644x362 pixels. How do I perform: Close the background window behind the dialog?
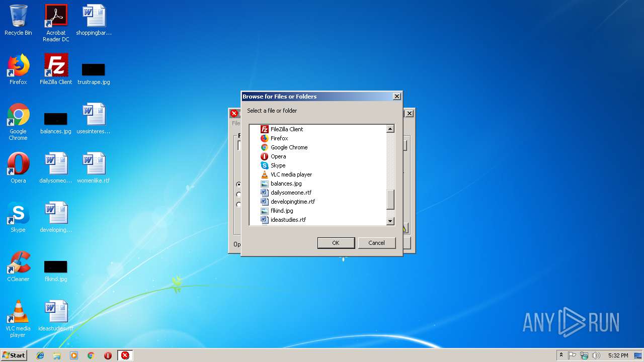tap(410, 114)
